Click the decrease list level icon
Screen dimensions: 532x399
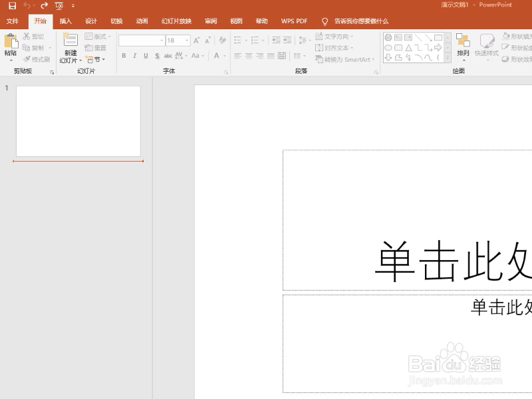(276, 41)
